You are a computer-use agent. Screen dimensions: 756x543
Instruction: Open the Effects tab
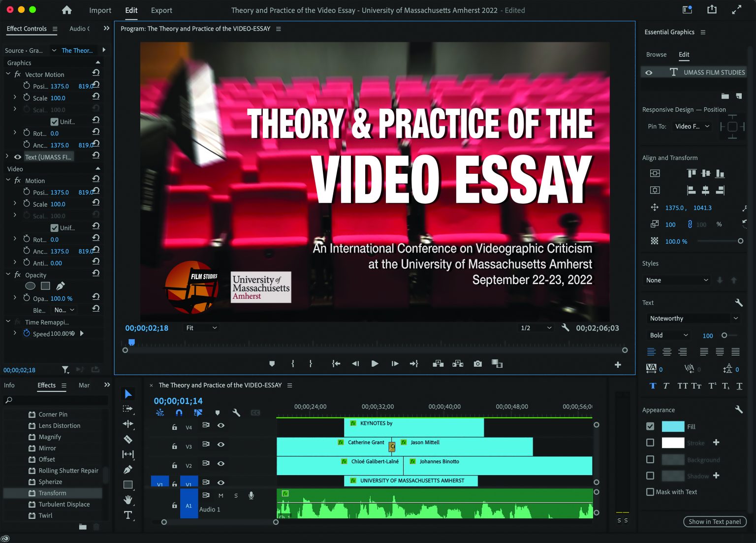click(x=47, y=385)
